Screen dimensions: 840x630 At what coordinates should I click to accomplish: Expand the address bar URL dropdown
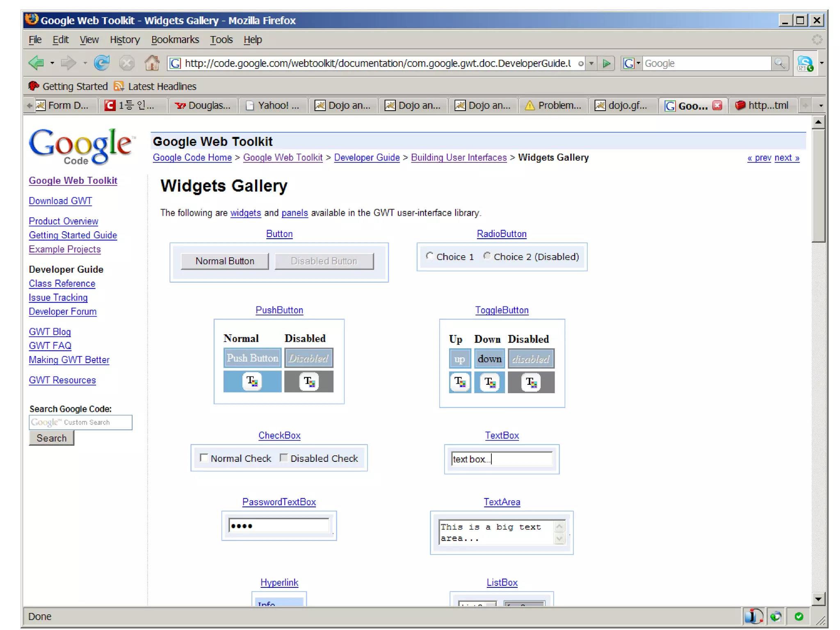[591, 64]
